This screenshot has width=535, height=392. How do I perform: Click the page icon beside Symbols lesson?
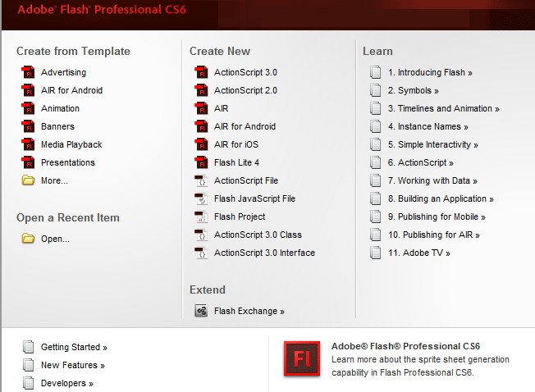point(375,90)
